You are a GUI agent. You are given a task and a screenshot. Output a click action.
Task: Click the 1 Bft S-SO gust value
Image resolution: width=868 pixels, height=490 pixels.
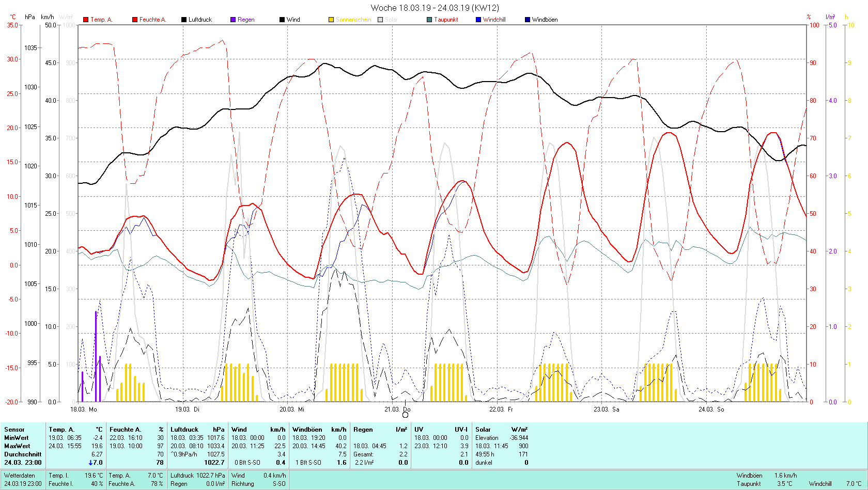pyautogui.click(x=308, y=463)
